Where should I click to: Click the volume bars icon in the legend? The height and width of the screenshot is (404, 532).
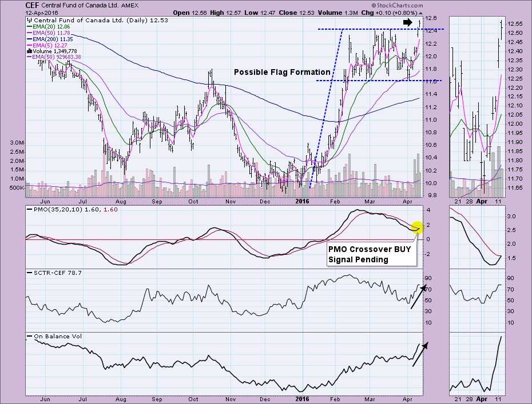tap(30, 51)
